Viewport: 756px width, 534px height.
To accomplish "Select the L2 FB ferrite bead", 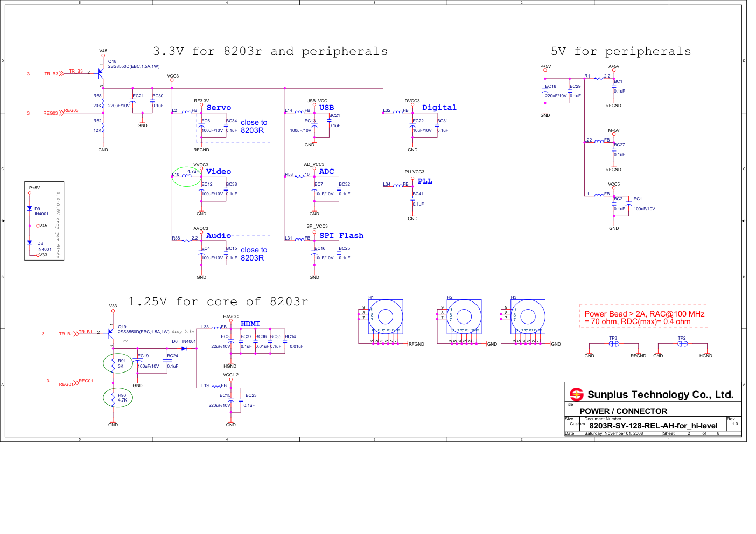I will (187, 112).
